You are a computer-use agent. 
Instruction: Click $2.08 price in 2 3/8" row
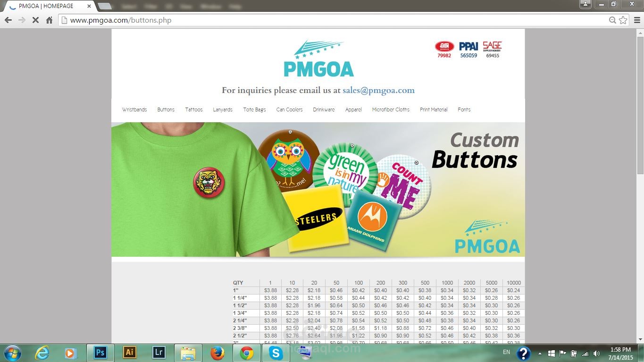pyautogui.click(x=336, y=328)
